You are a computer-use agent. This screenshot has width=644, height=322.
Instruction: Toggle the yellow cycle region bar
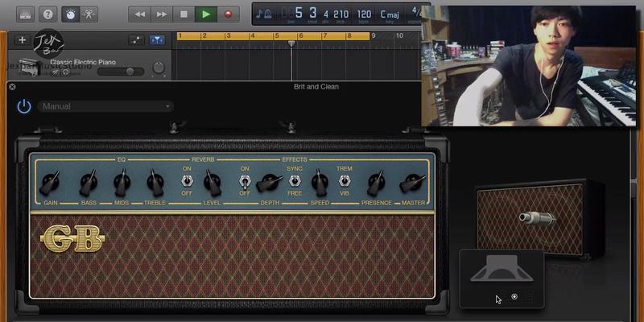273,36
